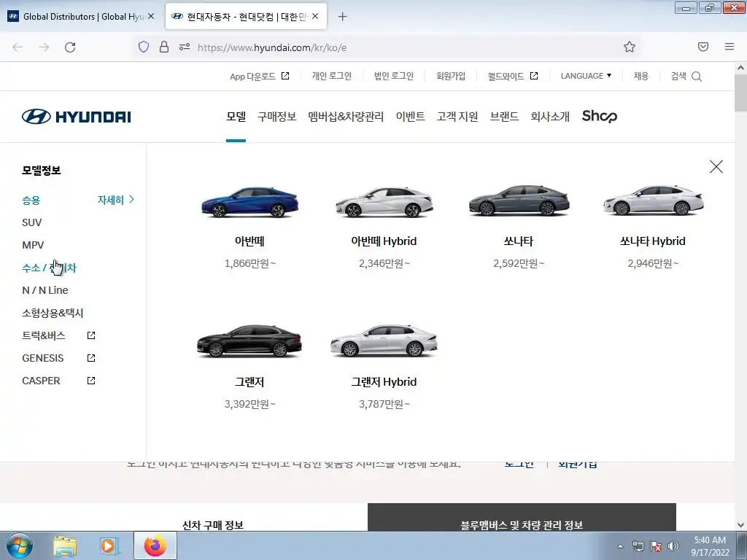Click external link icon next to 트럭&버스

[x=91, y=335]
